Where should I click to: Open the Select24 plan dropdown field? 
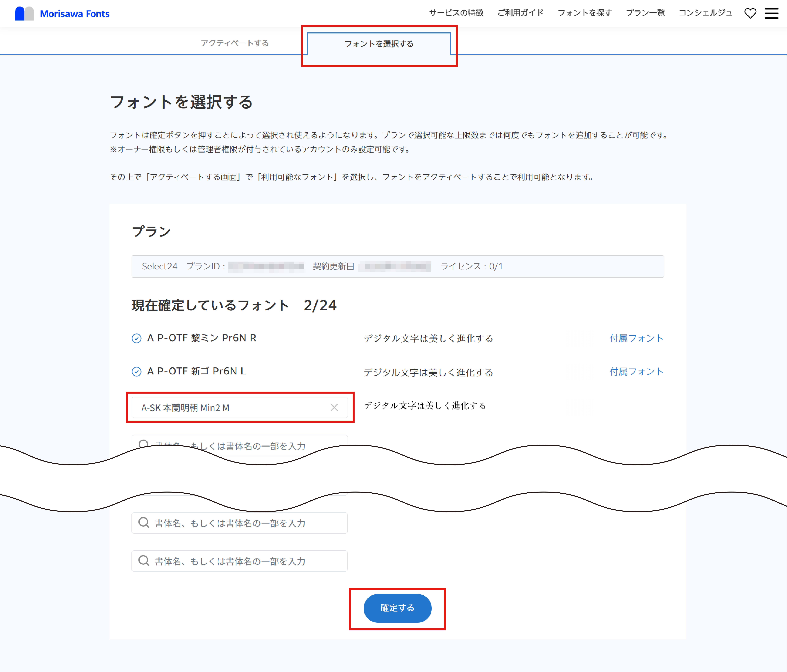point(398,266)
